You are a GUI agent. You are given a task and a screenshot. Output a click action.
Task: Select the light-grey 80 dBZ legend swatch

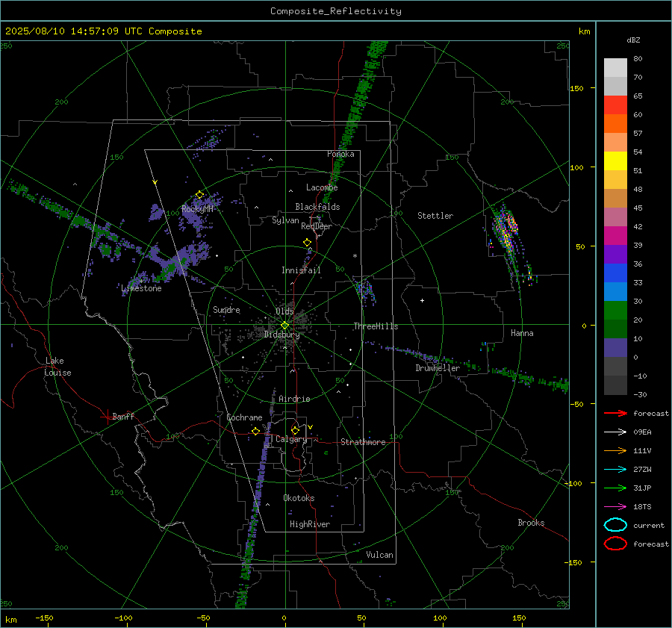click(x=615, y=67)
